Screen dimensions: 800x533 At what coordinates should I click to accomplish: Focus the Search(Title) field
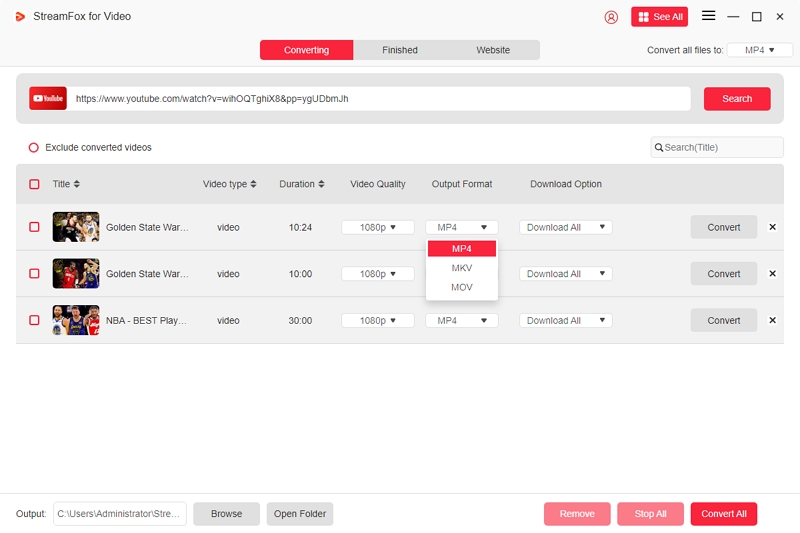[717, 147]
